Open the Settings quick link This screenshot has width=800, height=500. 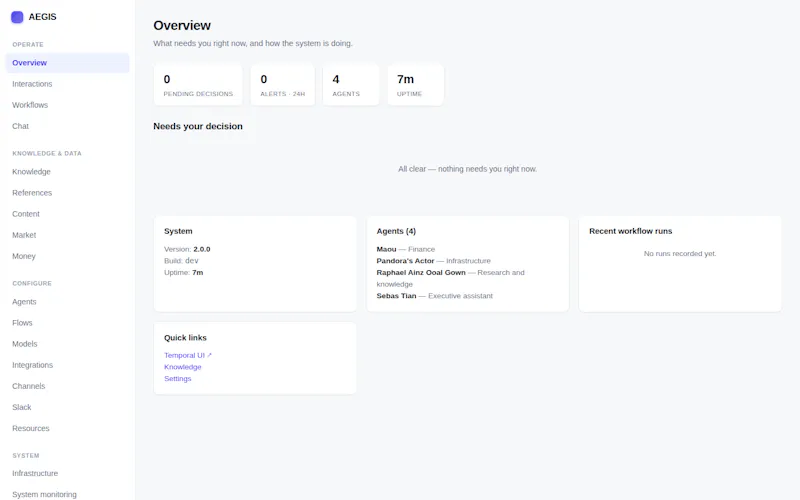(x=178, y=379)
